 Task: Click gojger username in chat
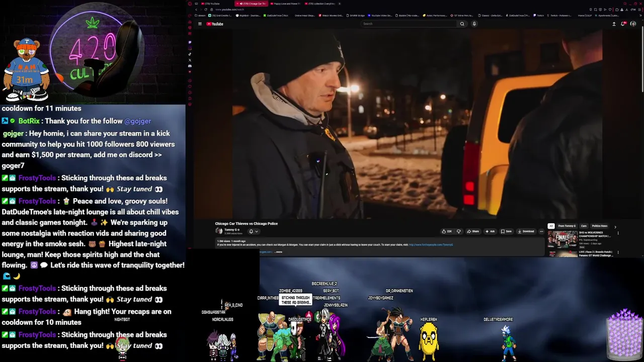pos(13,134)
